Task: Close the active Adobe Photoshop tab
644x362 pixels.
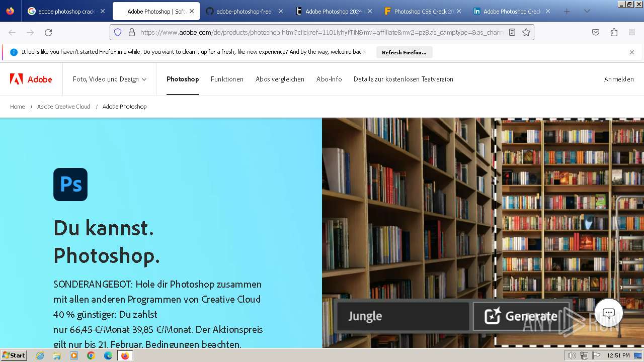Action: tap(192, 11)
